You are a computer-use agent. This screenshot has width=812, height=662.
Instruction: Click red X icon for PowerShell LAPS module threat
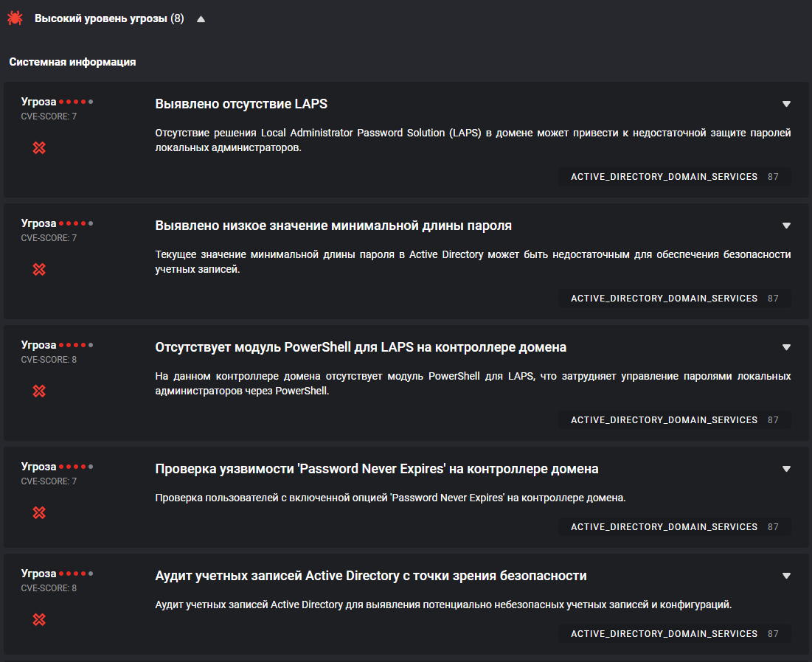pos(40,391)
